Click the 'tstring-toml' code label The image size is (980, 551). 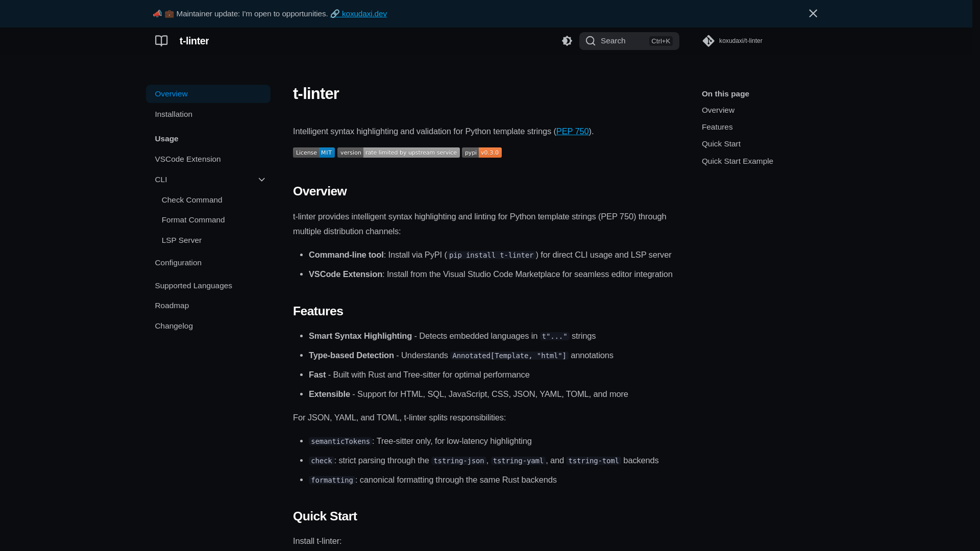coord(594,461)
